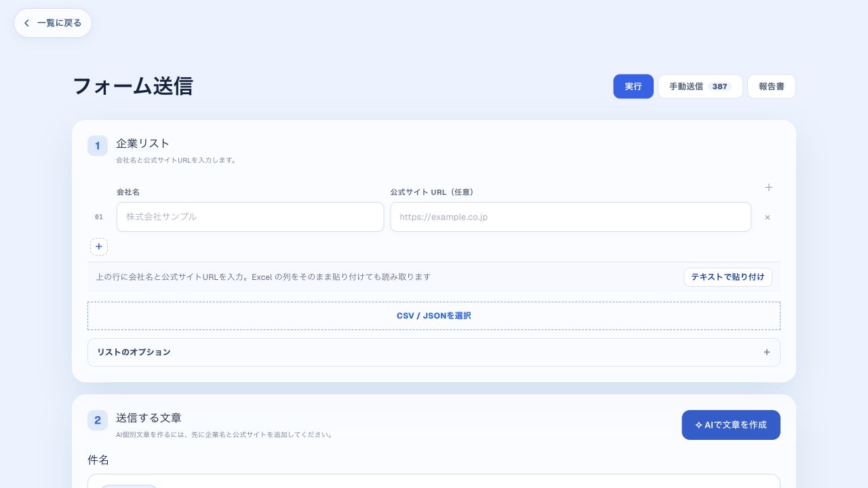Remove row 01 with the × icon
Image resolution: width=868 pixels, height=488 pixels.
pyautogui.click(x=768, y=218)
